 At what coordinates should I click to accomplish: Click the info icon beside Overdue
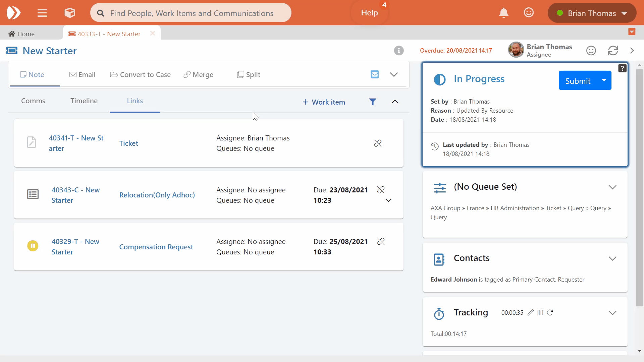click(398, 51)
